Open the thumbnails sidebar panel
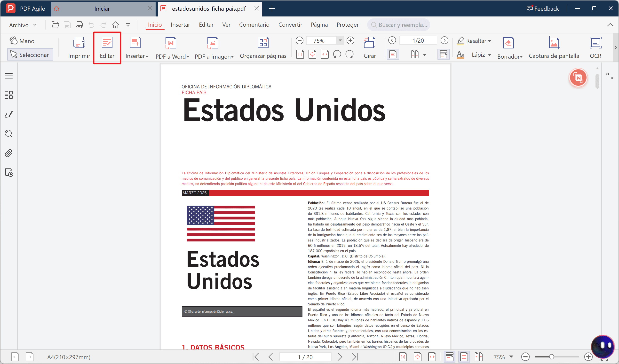Viewport: 619px width, 364px height. pyautogui.click(x=8, y=95)
